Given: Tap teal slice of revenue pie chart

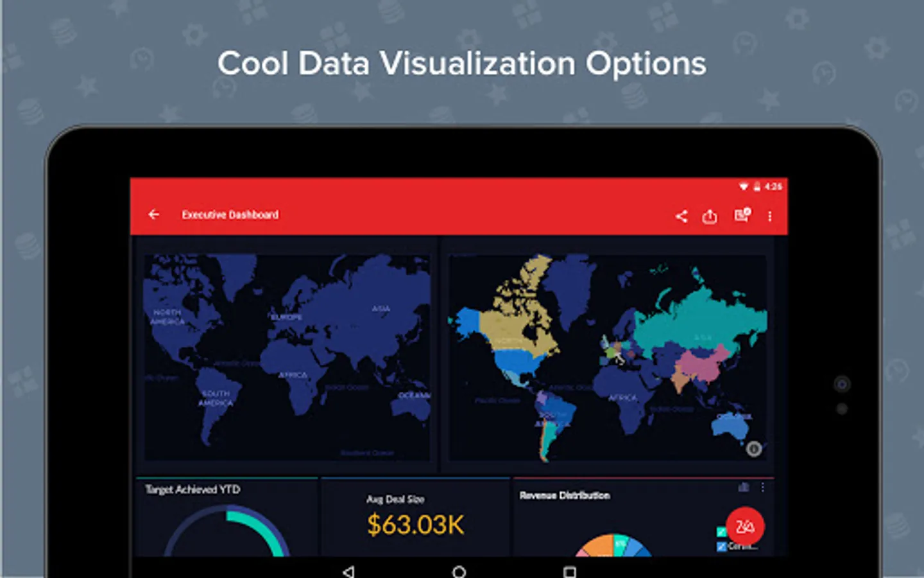Looking at the screenshot, I should click(620, 543).
